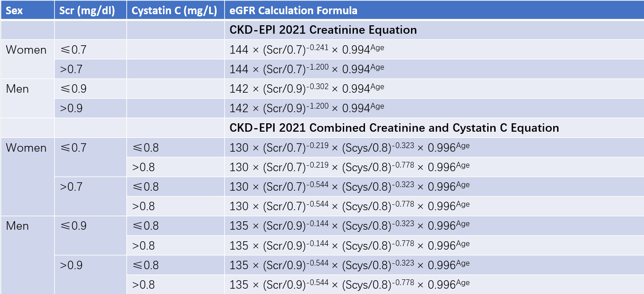This screenshot has width=644, height=294.
Task: Click 142 formula with -1.200 exponent
Action: point(306,109)
